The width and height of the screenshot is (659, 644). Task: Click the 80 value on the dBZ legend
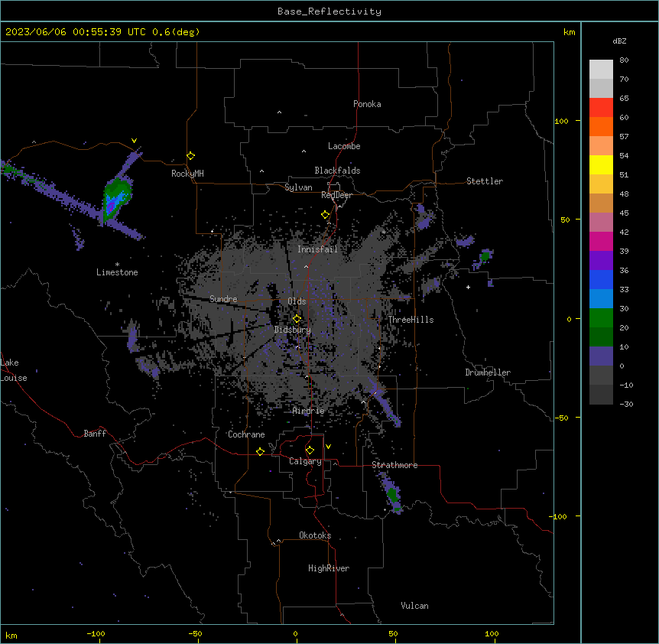[624, 60]
